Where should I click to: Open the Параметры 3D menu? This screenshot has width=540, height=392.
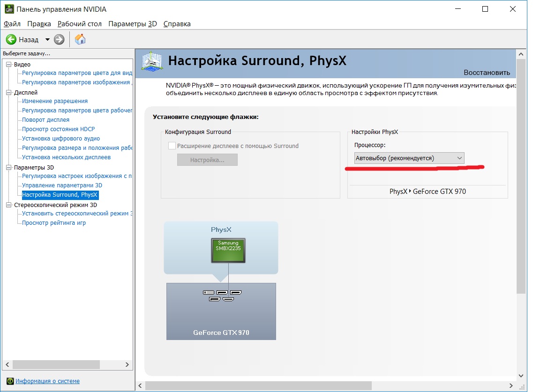(133, 24)
